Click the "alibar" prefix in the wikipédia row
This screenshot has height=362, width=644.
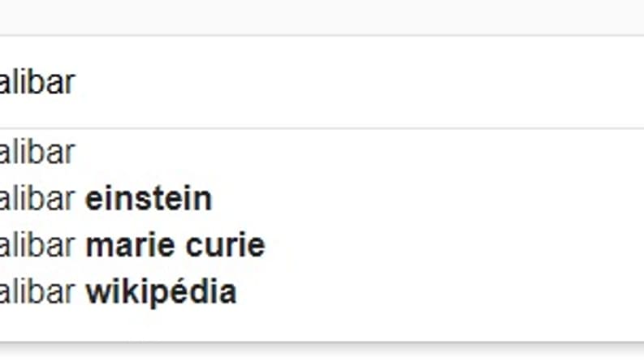[37, 292]
